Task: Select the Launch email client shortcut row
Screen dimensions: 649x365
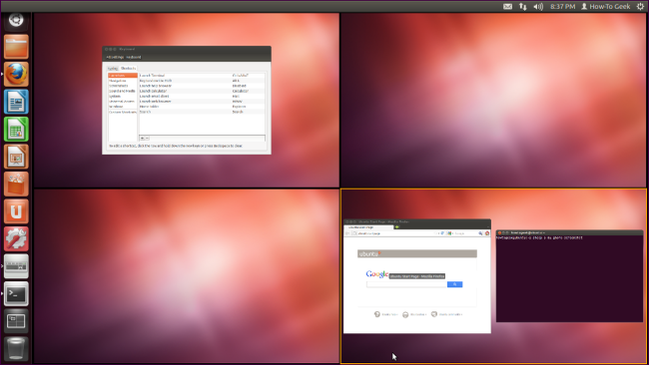Action: coord(202,96)
